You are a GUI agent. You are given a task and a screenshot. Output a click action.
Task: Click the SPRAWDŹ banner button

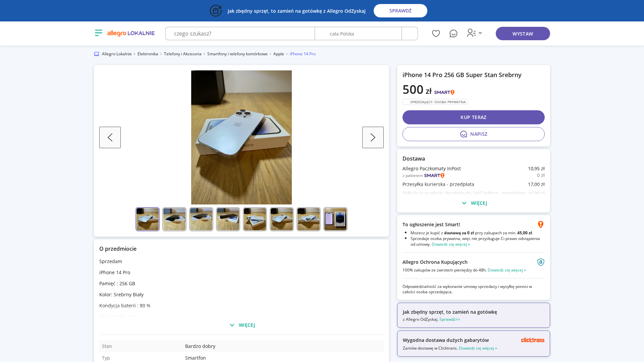(400, 11)
